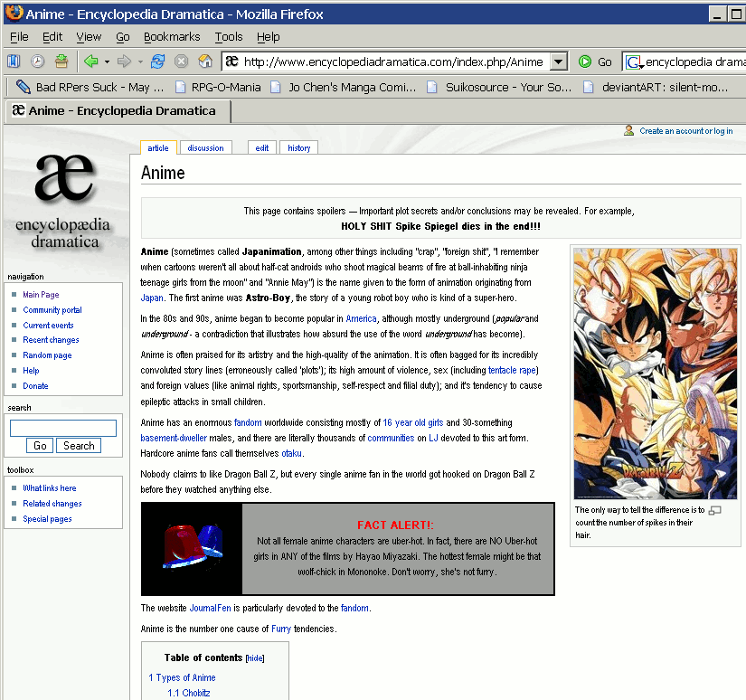This screenshot has height=700, width=746.
Task: Open the RPG-O-Mania bookmark
Action: pyautogui.click(x=218, y=87)
